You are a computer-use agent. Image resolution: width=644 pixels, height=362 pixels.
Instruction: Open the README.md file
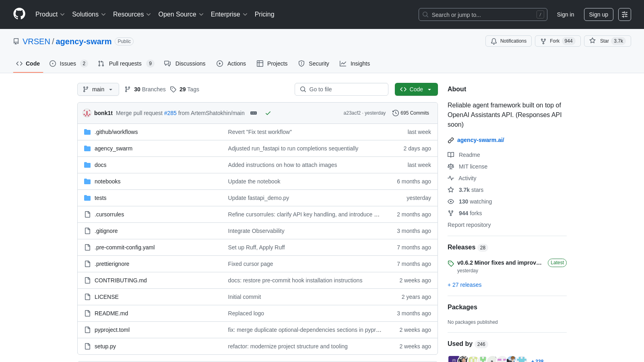click(111, 313)
